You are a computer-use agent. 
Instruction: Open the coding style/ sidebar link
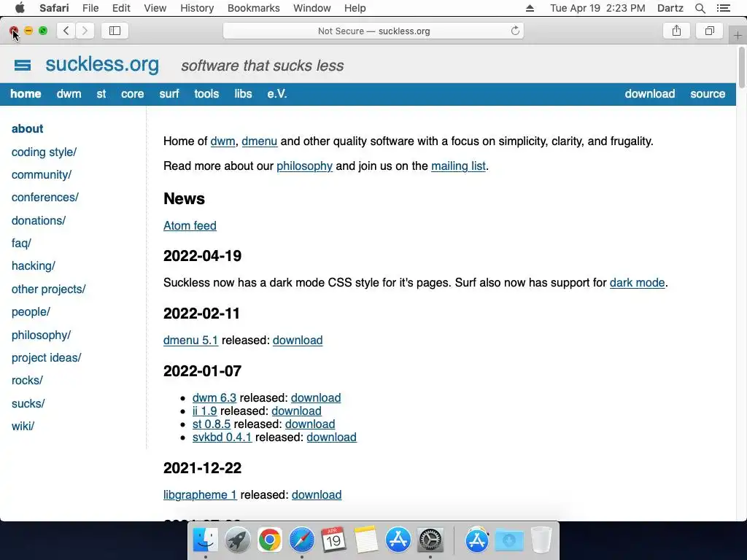pyautogui.click(x=44, y=152)
